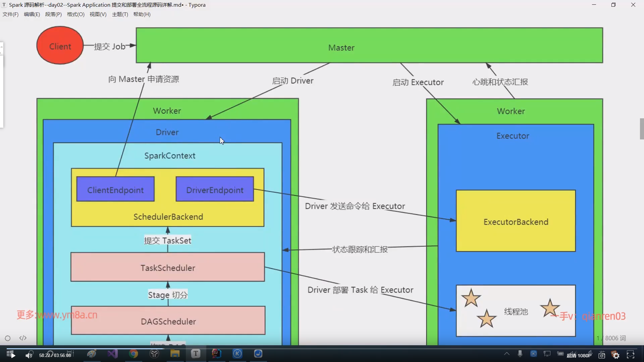
Task: Mute the video volume speaker
Action: pos(29,355)
